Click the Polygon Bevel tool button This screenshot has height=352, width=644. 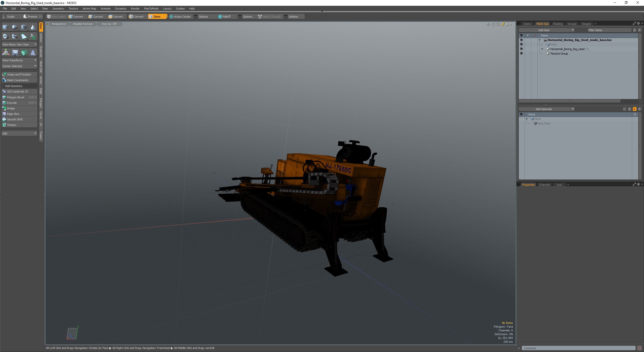coord(19,97)
